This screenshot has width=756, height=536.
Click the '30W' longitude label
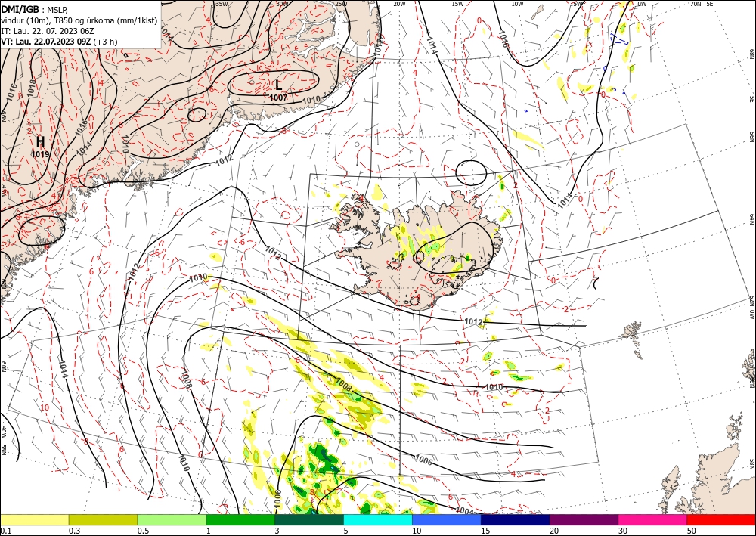click(x=282, y=4)
